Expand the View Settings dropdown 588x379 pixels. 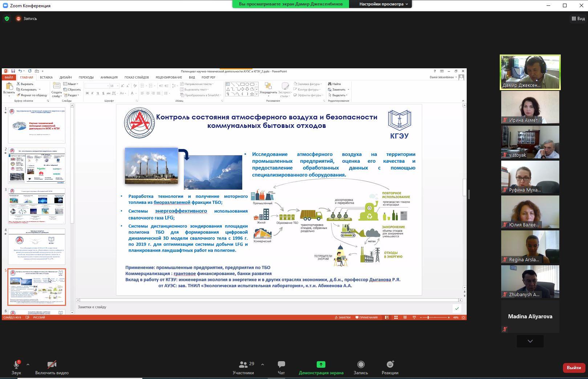pos(383,4)
